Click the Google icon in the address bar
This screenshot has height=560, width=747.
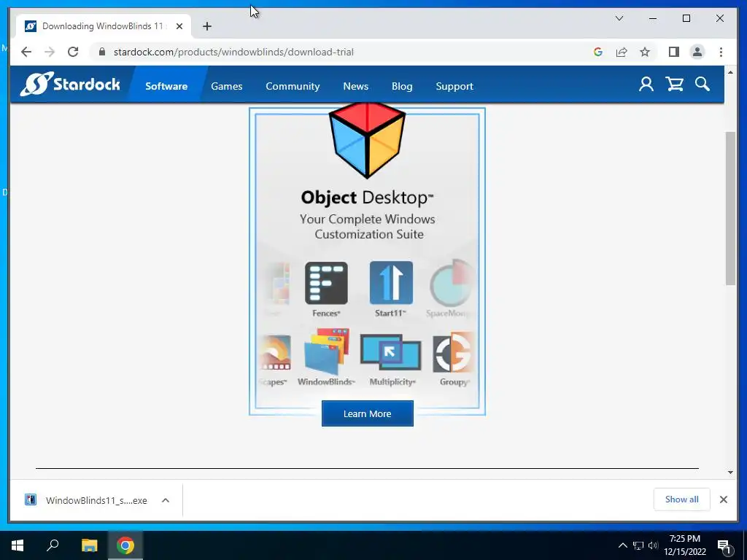click(598, 52)
